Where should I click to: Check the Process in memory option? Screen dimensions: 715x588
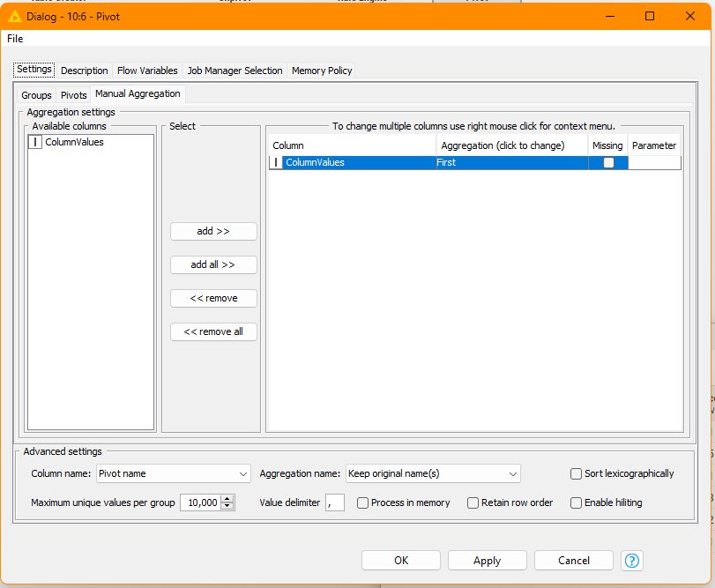362,502
